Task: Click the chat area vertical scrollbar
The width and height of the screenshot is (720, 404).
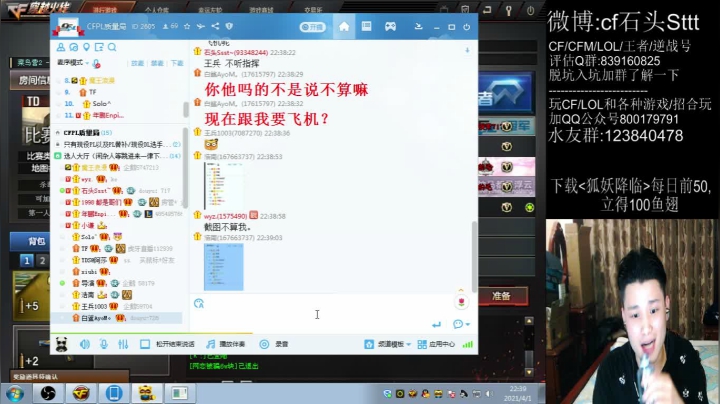Action: [474, 256]
